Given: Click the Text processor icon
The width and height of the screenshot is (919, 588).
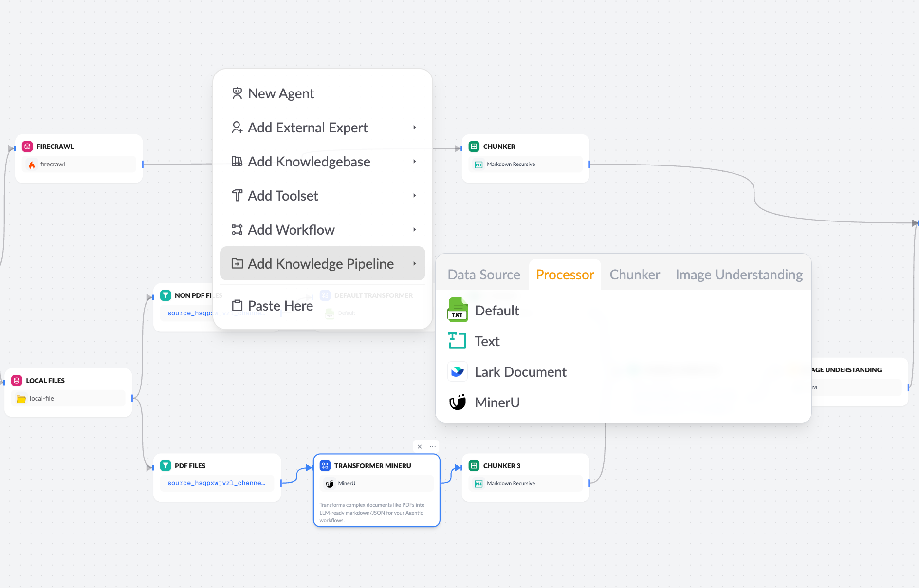Looking at the screenshot, I should 457,341.
